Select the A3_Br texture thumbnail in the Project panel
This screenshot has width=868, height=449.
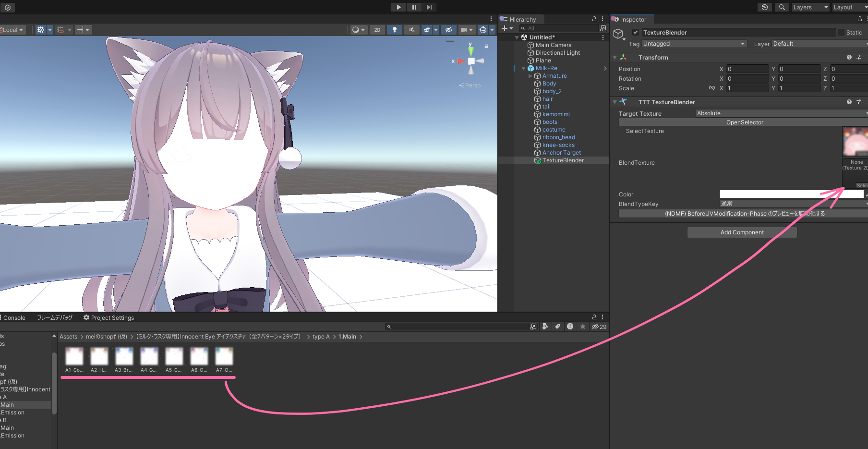click(124, 356)
